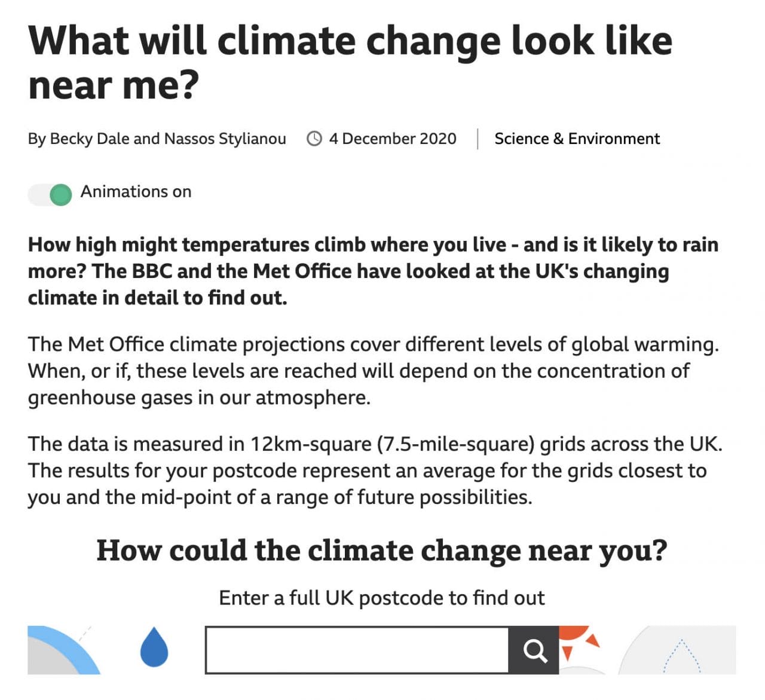Viewport: 765px width, 700px height.
Task: Focus the UK postcode input field
Action: point(357,650)
